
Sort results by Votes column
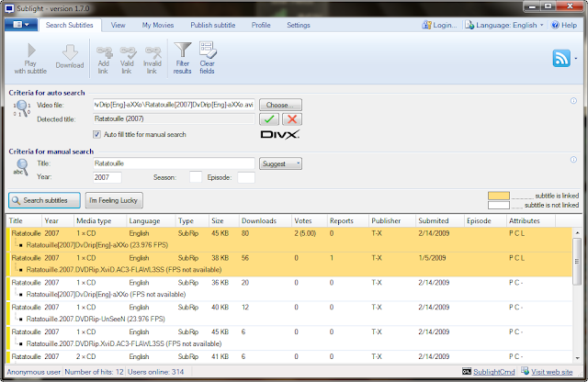point(309,220)
